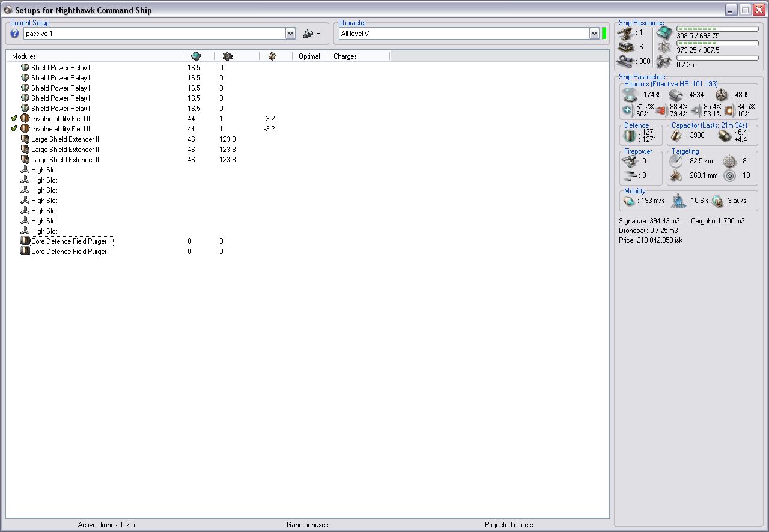This screenshot has width=769, height=532.
Task: Click the passive 1 setup name field
Action: [x=154, y=34]
